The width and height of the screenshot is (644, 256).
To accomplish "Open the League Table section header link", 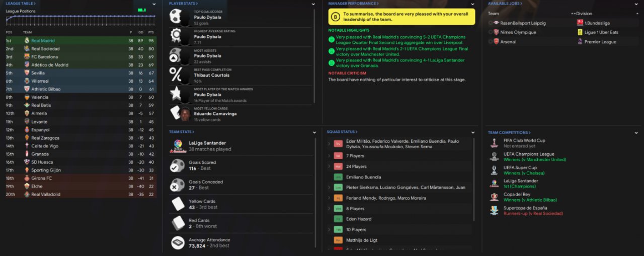I will tap(20, 4).
